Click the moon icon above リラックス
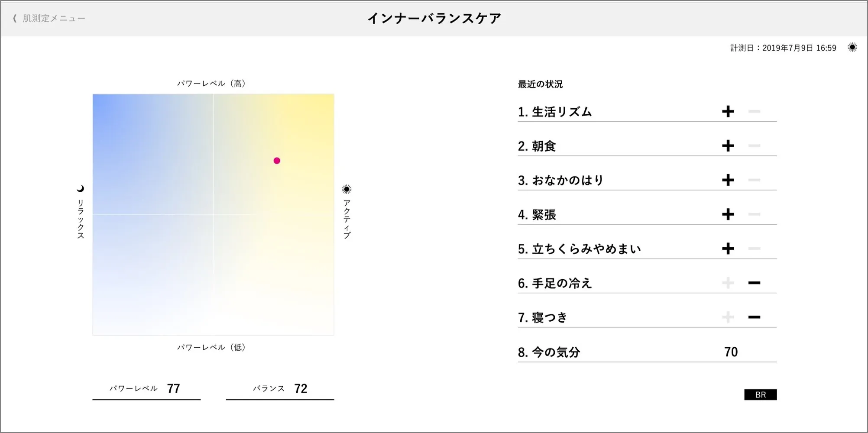 point(81,189)
